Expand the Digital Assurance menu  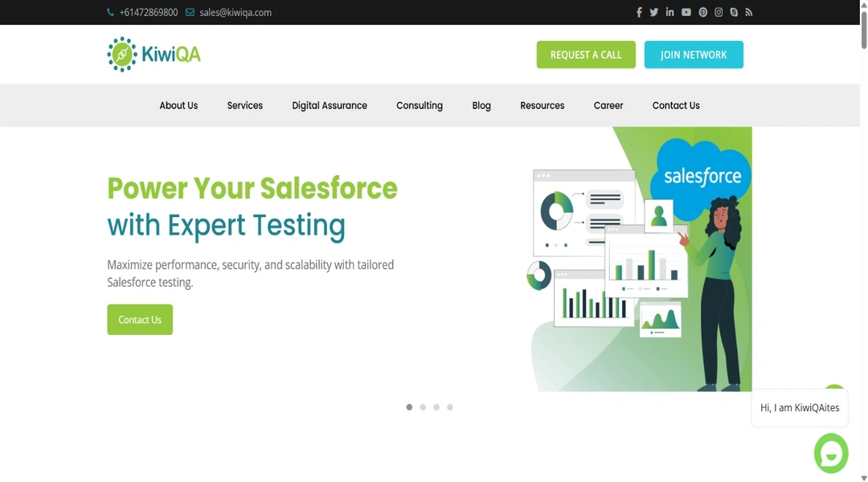click(330, 105)
